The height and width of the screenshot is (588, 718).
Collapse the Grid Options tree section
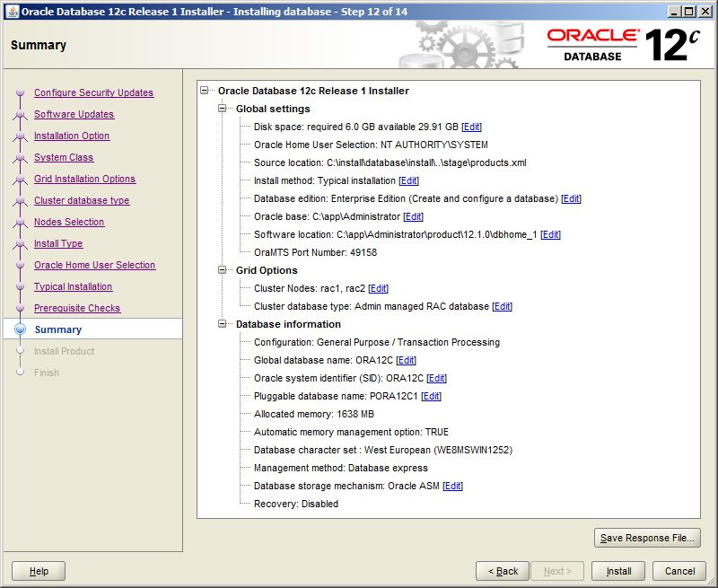point(223,270)
